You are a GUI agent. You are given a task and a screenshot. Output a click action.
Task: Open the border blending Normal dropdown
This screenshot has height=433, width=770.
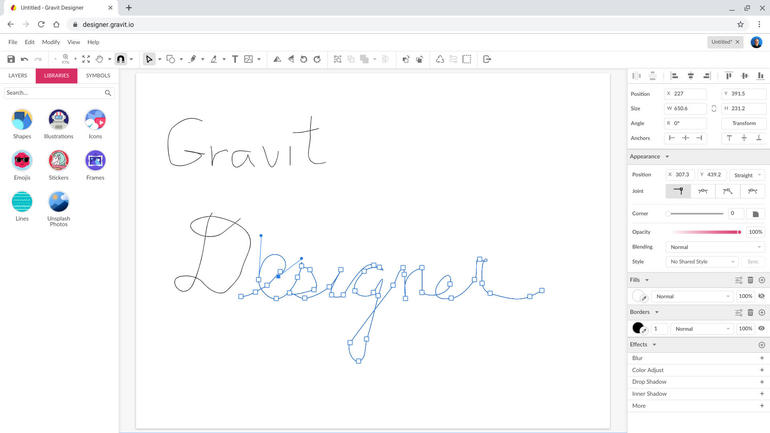pyautogui.click(x=702, y=328)
